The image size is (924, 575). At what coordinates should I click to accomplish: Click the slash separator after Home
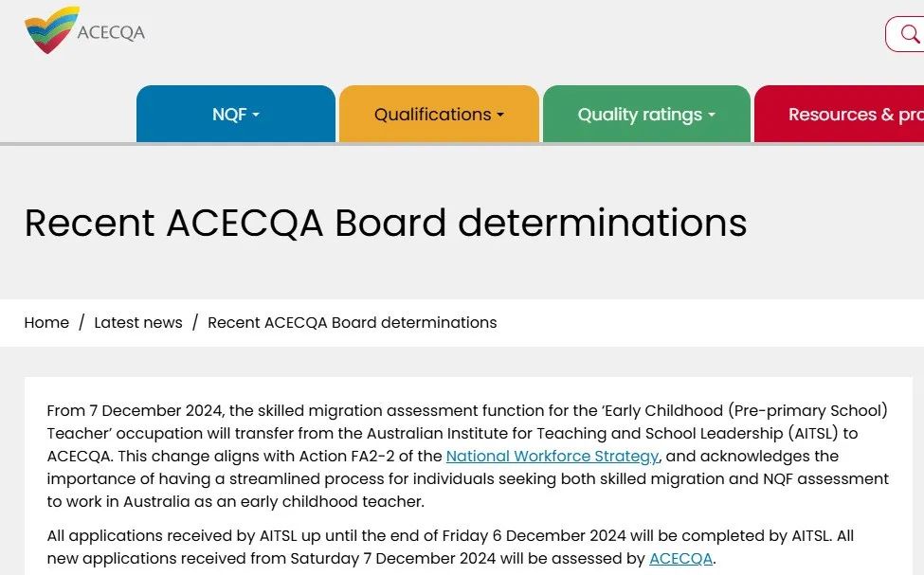click(82, 323)
